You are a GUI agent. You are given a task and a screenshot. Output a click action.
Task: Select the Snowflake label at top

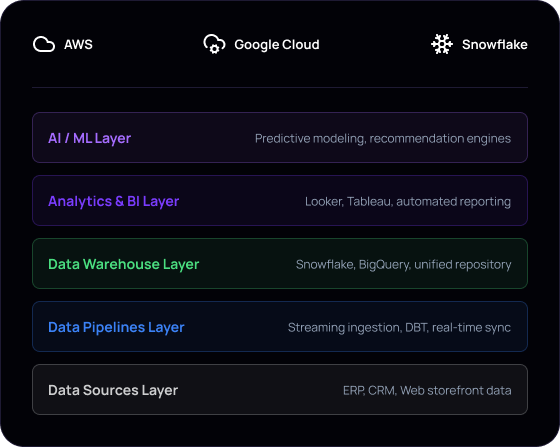(x=495, y=45)
